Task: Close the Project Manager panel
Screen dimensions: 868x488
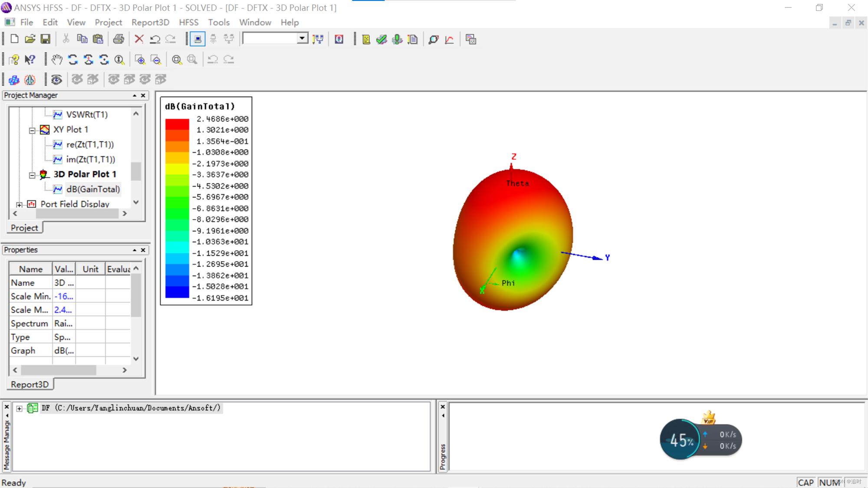Action: point(143,95)
